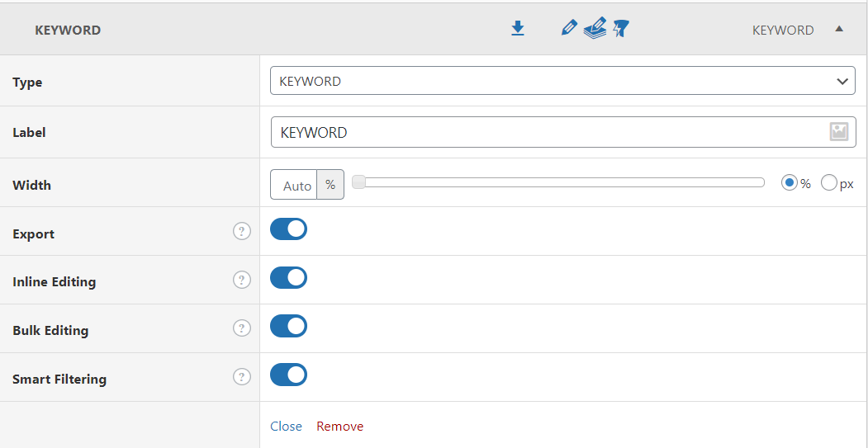Show help for the Export option
This screenshot has height=448, width=868.
pyautogui.click(x=241, y=231)
